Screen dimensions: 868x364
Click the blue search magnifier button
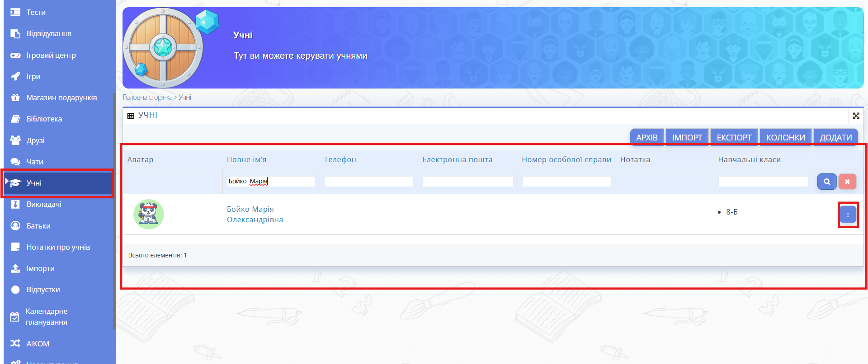point(826,182)
